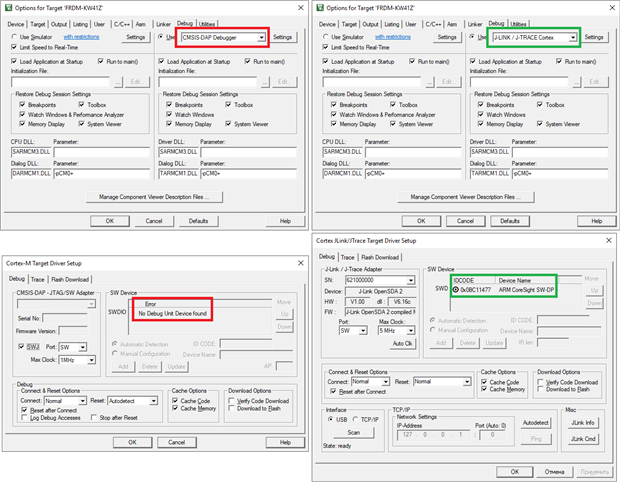Viewport: 620px width, 482px height.
Task: Click Autodetect in TCP/IP settings
Action: coord(536,423)
